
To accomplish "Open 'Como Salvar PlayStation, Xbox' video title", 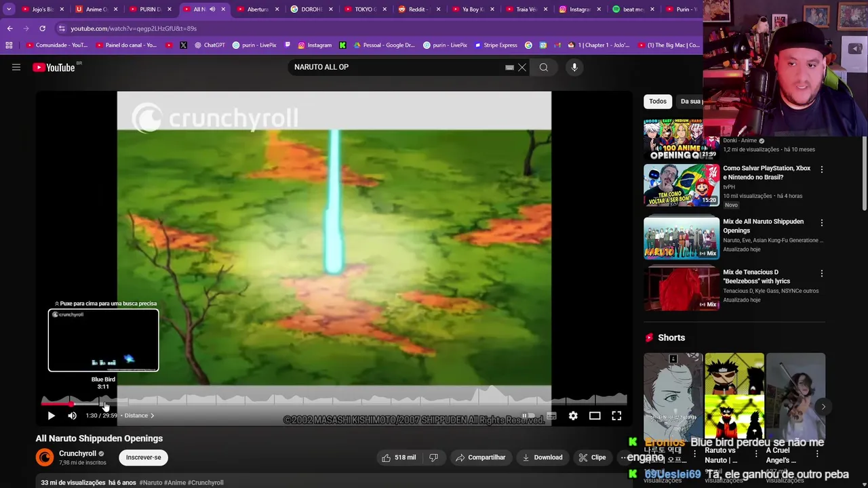I will coord(766,173).
